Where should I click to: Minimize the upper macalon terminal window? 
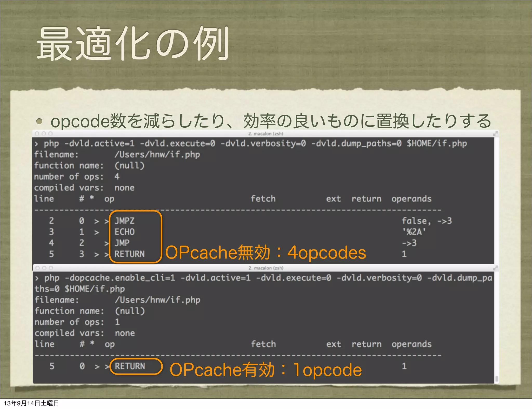[x=44, y=134]
